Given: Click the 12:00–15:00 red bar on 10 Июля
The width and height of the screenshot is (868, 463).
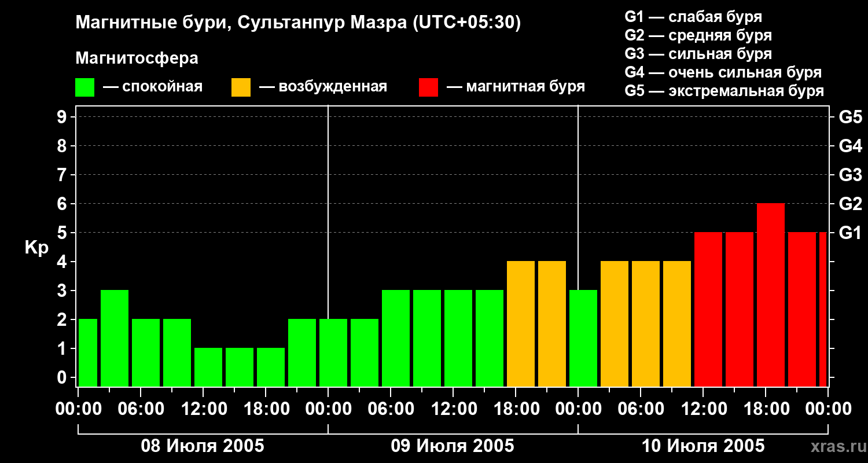Looking at the screenshot, I should click(708, 310).
